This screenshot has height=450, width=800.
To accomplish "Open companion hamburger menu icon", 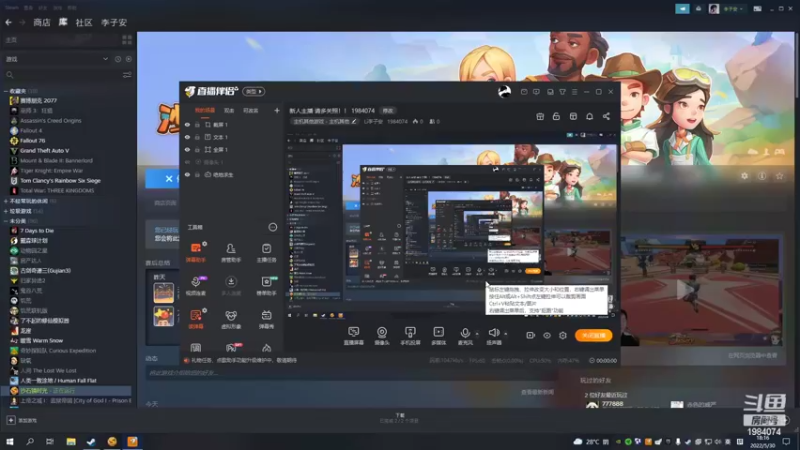I will point(574,92).
